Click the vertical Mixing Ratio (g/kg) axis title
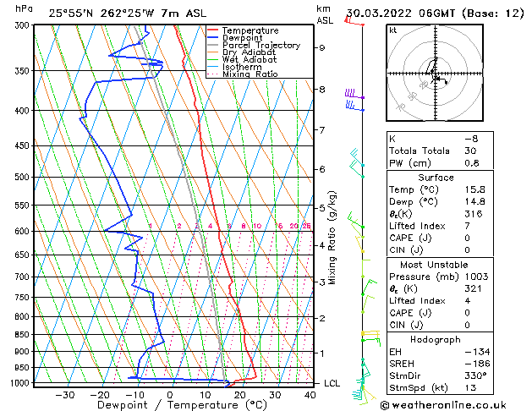Image resolution: width=532 pixels, height=411 pixels. 332,238
